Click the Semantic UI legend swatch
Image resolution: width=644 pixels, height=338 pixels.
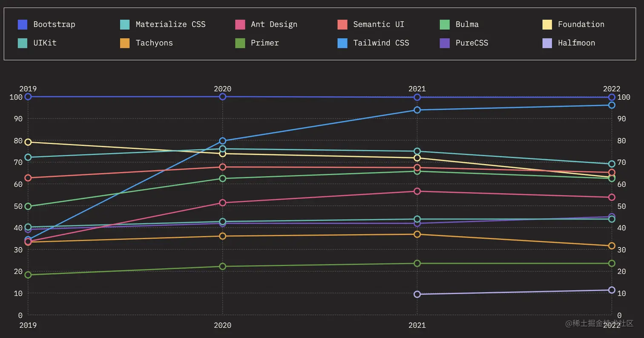(x=342, y=24)
